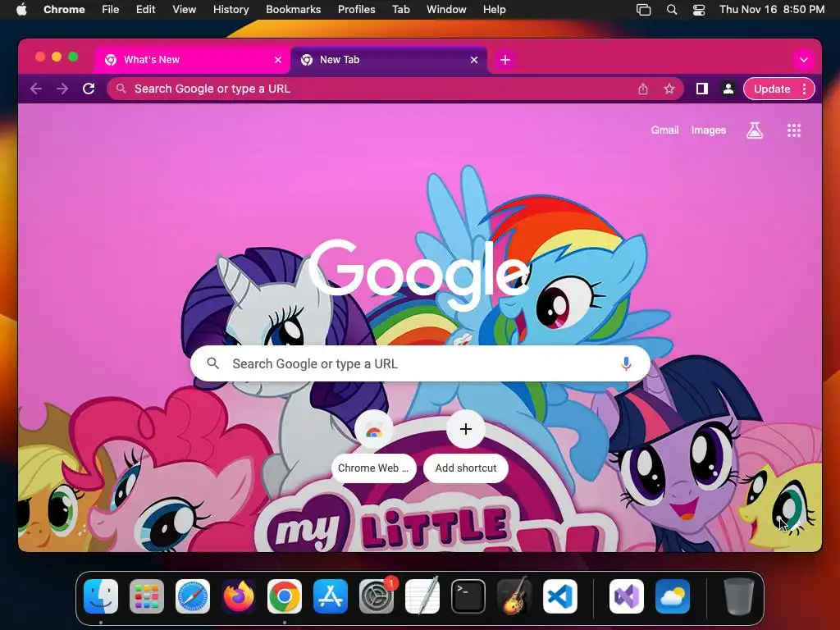Open App Store from the Dock
The image size is (840, 630).
[331, 596]
